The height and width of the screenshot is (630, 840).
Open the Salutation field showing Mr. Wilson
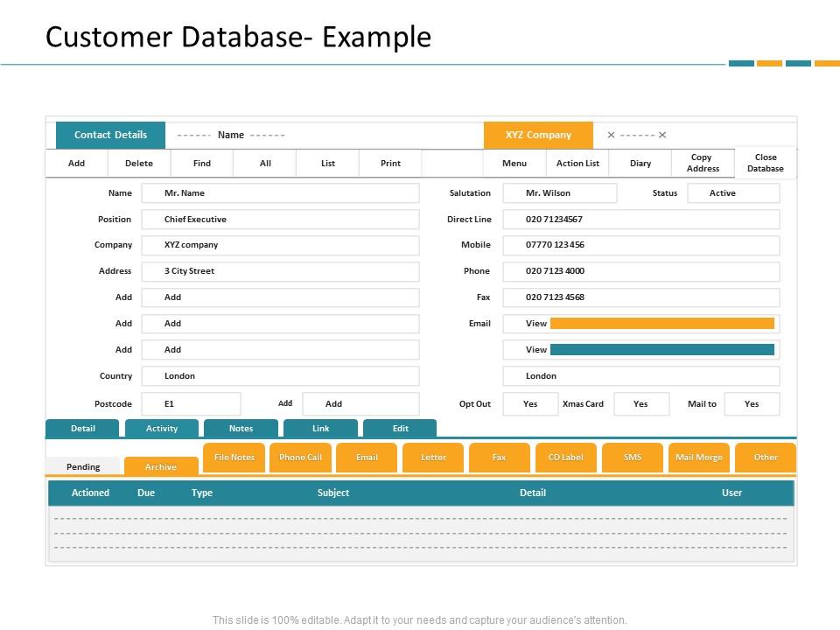tap(559, 193)
